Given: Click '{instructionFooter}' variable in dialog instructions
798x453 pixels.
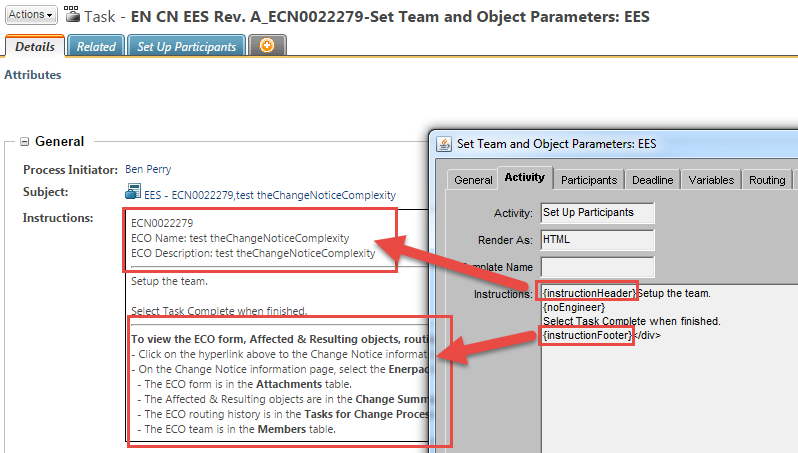Looking at the screenshot, I should point(587,335).
